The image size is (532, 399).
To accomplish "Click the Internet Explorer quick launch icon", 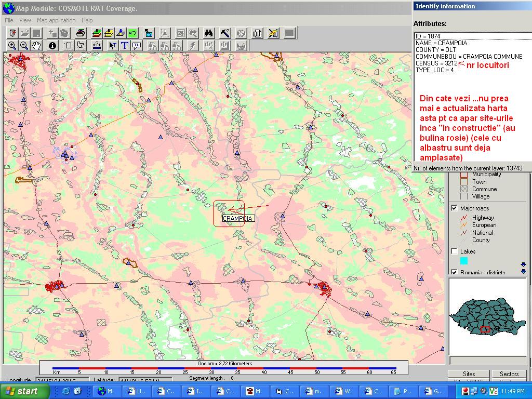I will tap(65, 391).
